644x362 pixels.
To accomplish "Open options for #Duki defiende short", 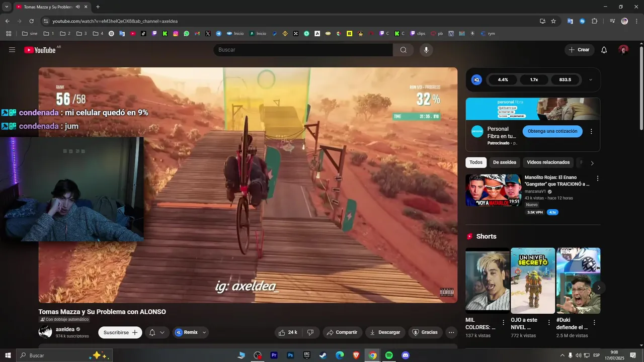I will (x=594, y=323).
